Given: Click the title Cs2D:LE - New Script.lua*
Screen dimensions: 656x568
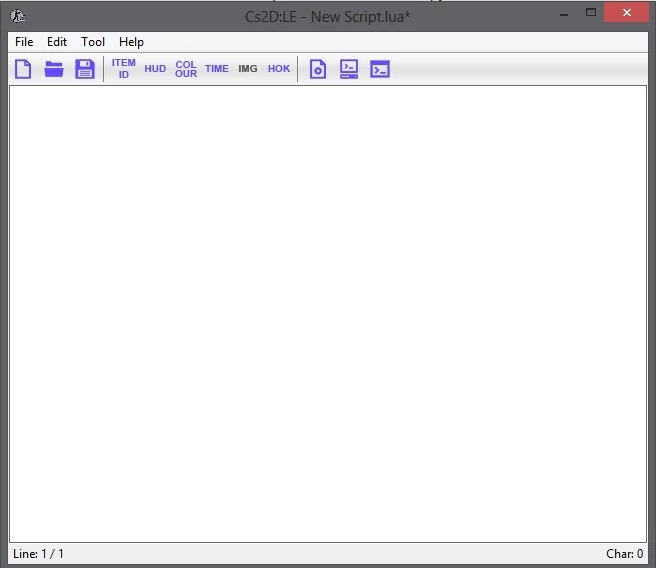Looking at the screenshot, I should (328, 17).
